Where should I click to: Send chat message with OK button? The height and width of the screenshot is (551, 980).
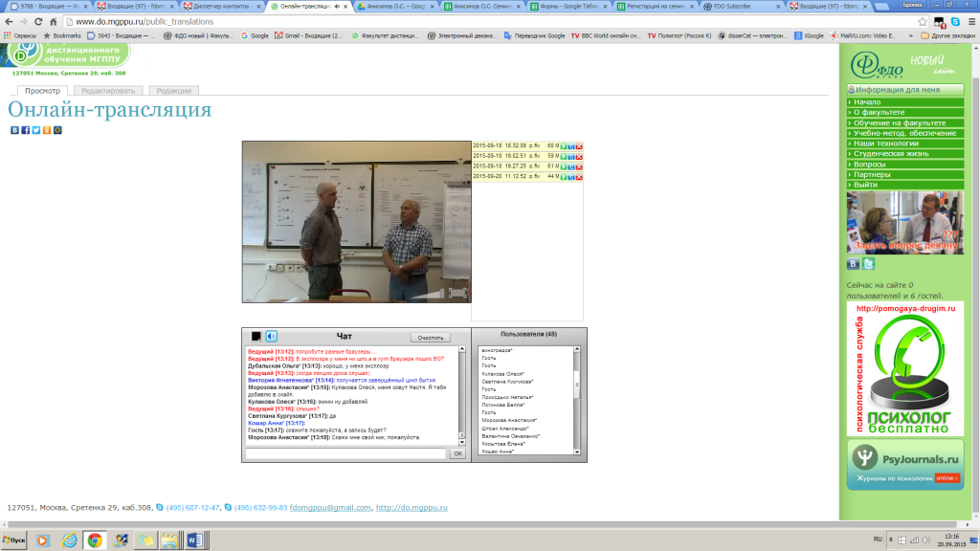457,453
